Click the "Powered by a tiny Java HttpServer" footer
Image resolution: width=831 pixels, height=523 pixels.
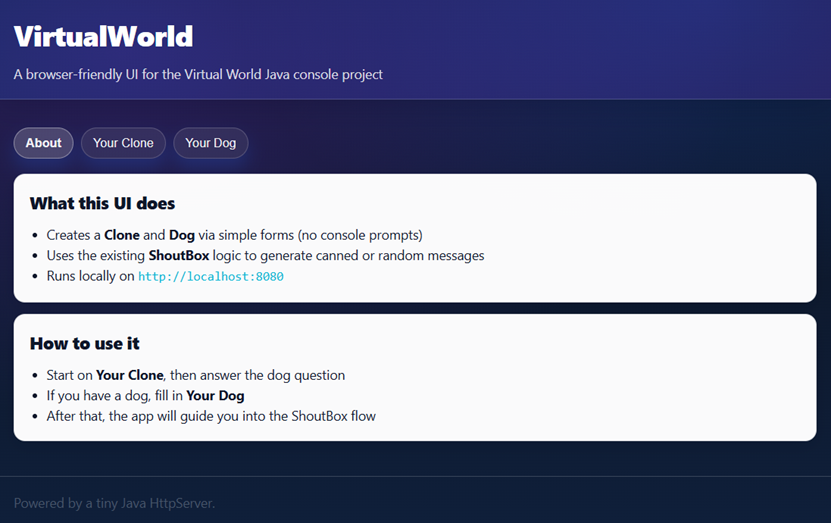[x=114, y=503]
